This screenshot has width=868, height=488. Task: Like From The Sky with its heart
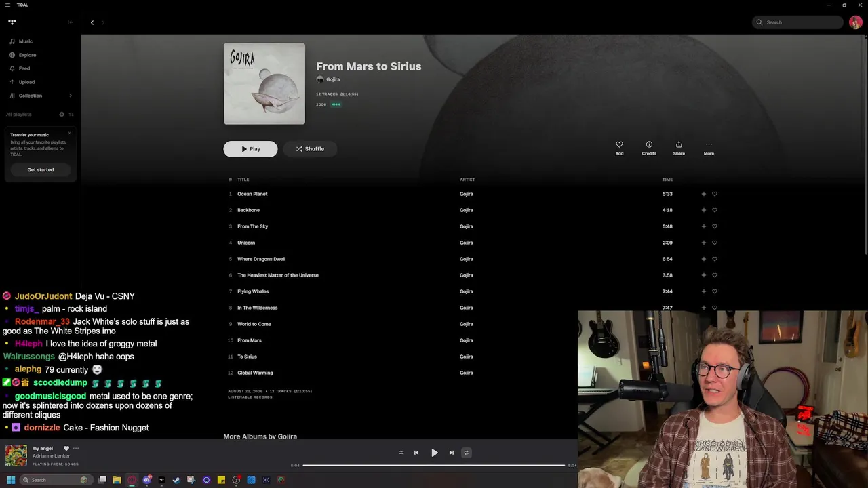715,226
